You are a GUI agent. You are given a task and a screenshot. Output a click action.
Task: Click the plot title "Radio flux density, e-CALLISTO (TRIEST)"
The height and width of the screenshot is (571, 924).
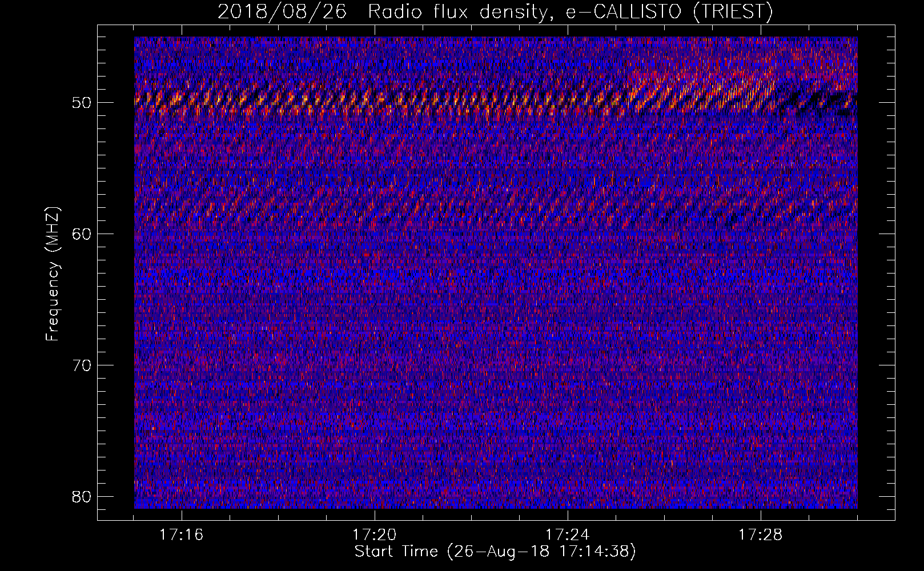point(571,12)
